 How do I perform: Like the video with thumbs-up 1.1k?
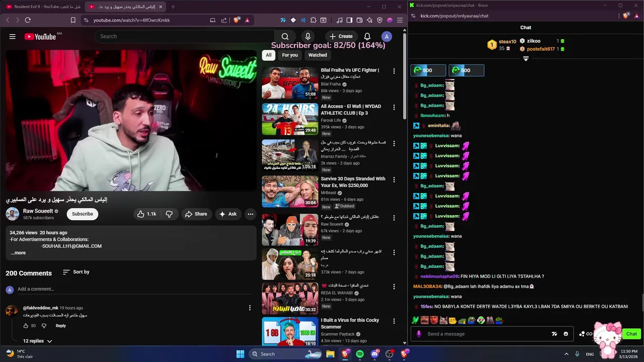click(147, 214)
